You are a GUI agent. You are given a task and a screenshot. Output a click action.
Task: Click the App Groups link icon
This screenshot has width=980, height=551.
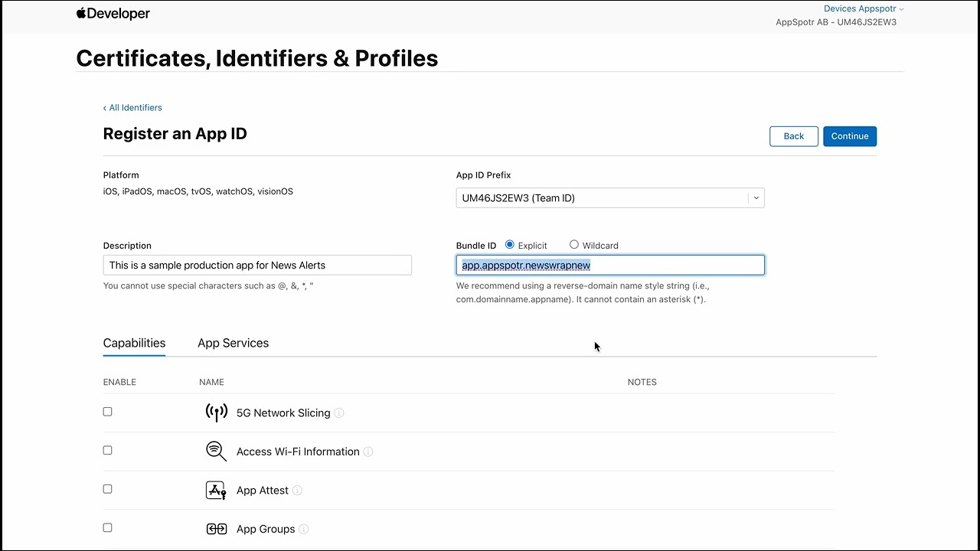click(x=217, y=529)
